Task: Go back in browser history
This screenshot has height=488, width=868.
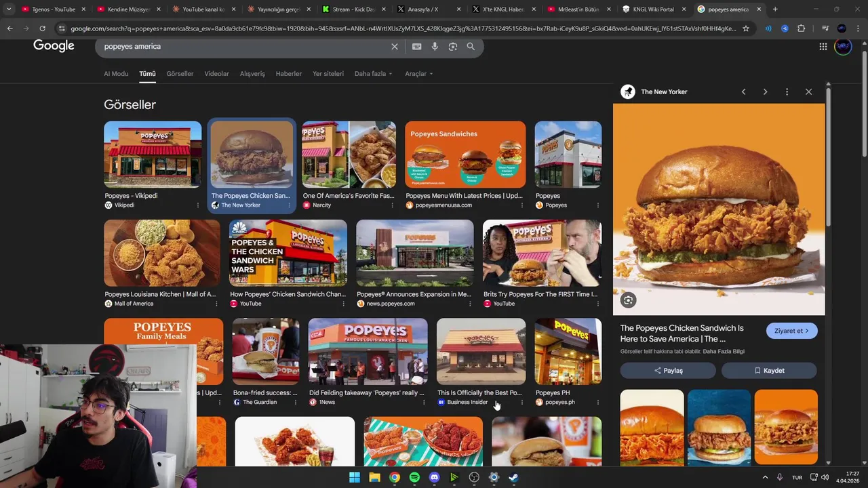Action: 9,28
